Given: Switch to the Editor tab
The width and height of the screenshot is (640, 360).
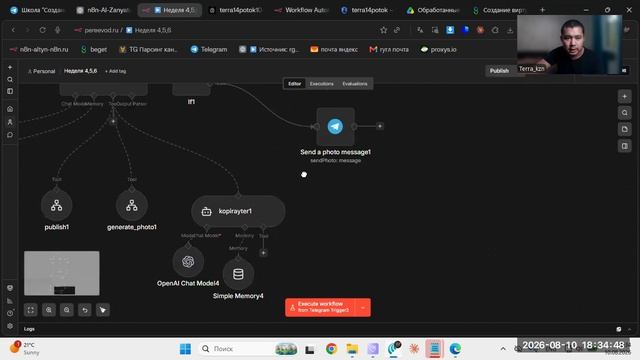Looking at the screenshot, I should (x=294, y=84).
